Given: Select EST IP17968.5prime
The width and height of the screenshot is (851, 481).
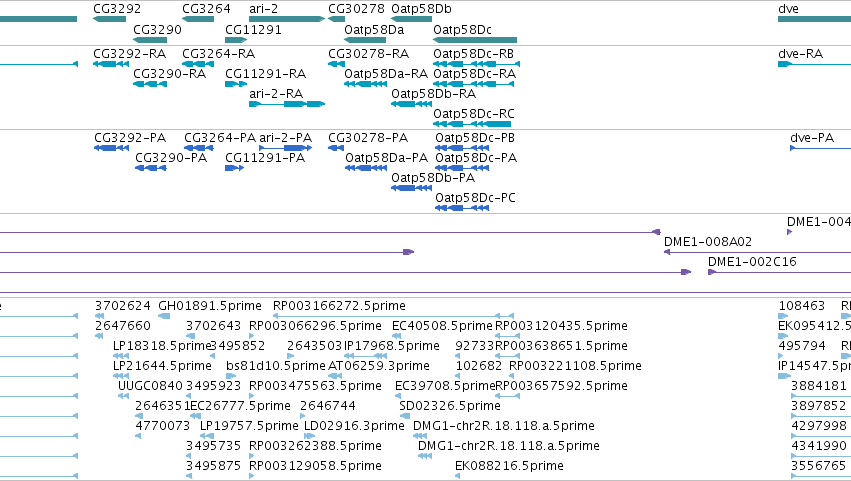Looking at the screenshot, I should pyautogui.click(x=392, y=346).
